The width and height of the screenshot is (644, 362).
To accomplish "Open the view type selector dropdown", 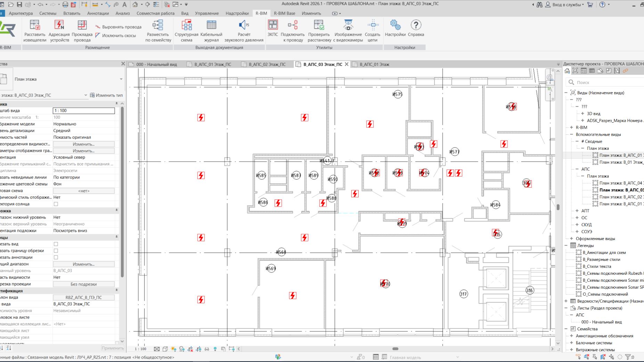I will (121, 79).
